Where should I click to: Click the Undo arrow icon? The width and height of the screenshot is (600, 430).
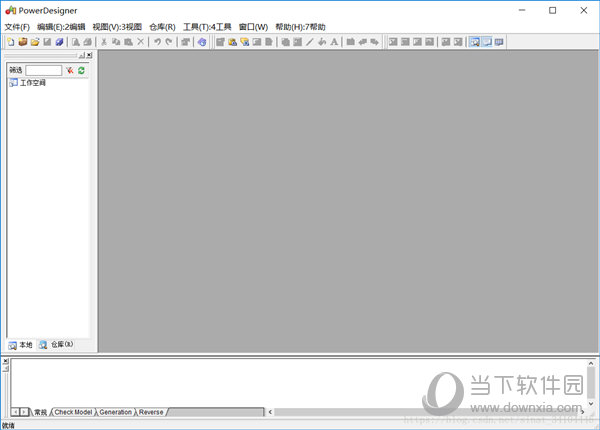(157, 42)
